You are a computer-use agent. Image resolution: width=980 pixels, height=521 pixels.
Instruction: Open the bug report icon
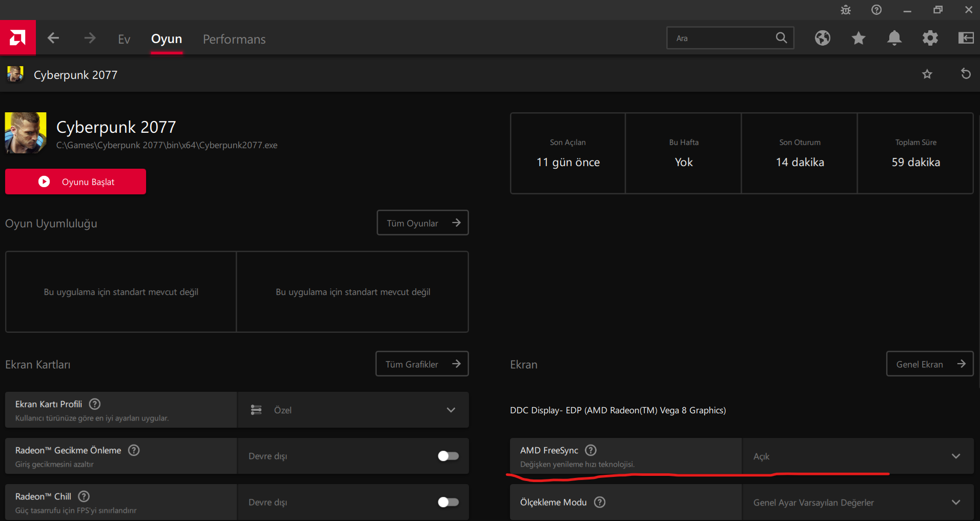click(846, 10)
